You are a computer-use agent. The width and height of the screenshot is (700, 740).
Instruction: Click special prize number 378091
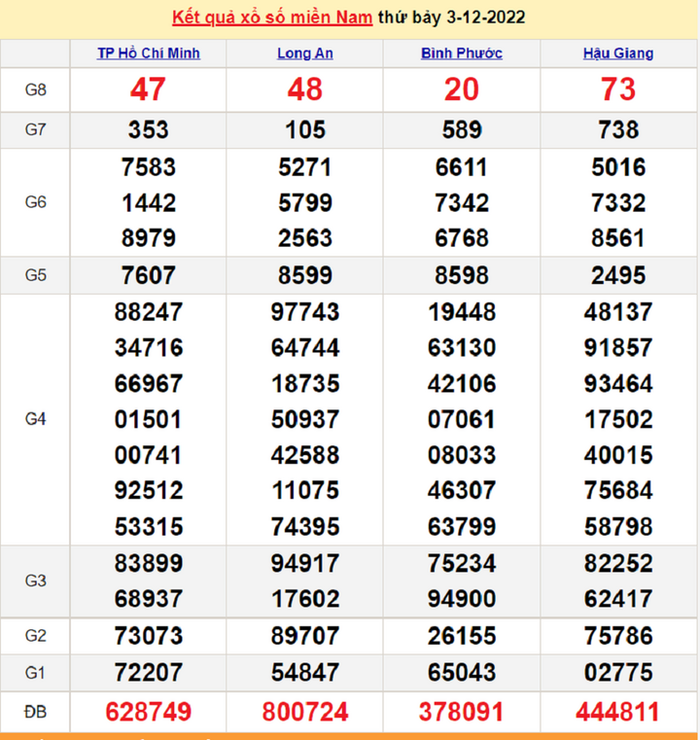(x=462, y=712)
